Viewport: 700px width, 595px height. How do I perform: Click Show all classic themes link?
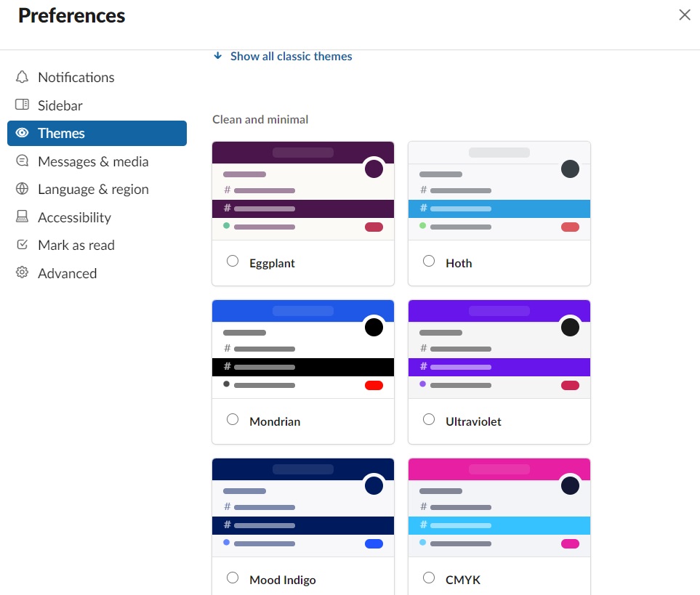click(291, 56)
